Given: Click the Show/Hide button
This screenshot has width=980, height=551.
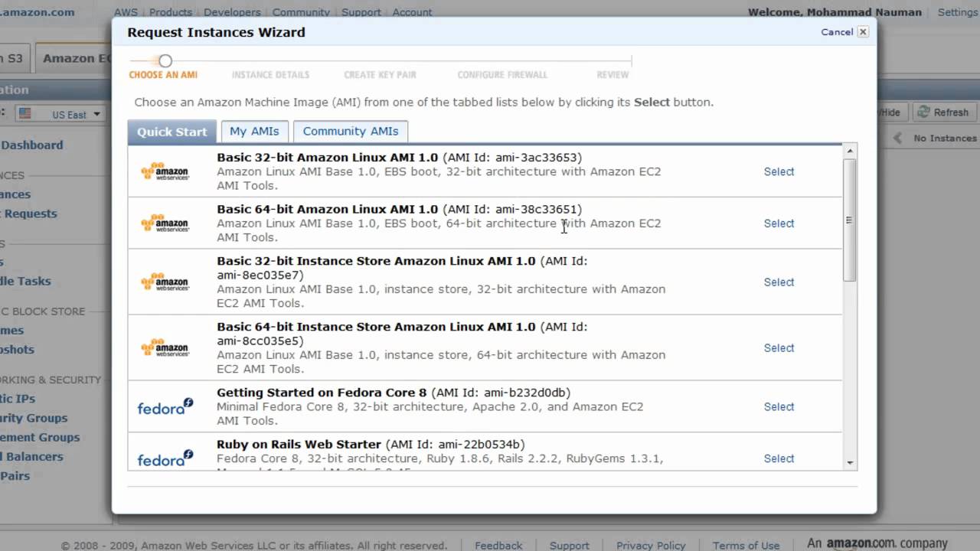Looking at the screenshot, I should (892, 112).
